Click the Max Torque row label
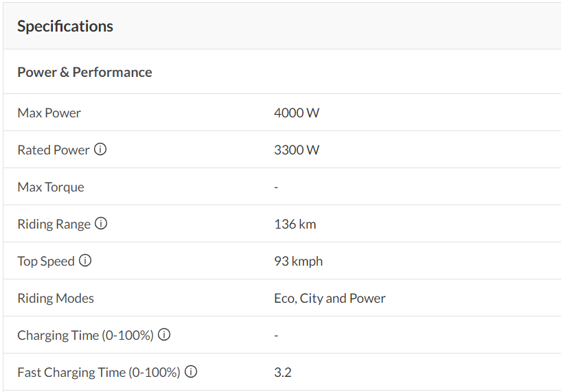Screen dimensions: 561x392 (51, 187)
